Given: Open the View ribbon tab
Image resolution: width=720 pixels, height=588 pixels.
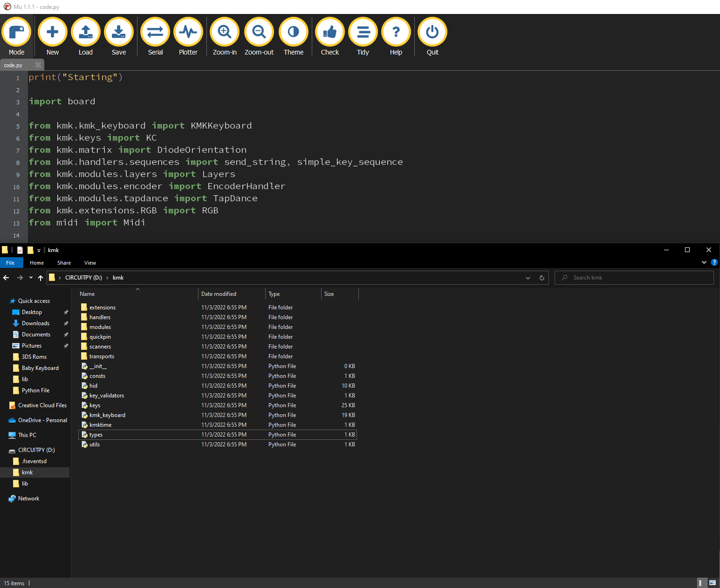Looking at the screenshot, I should (90, 263).
